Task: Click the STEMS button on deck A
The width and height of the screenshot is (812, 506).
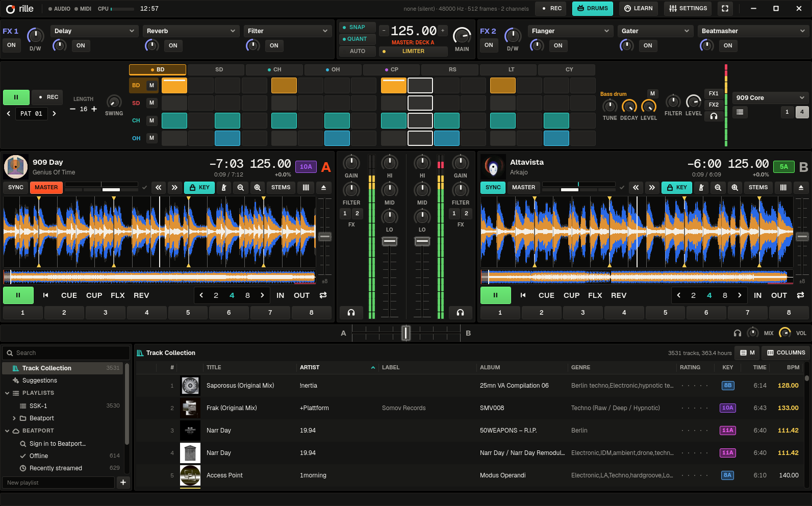Action: click(x=281, y=188)
